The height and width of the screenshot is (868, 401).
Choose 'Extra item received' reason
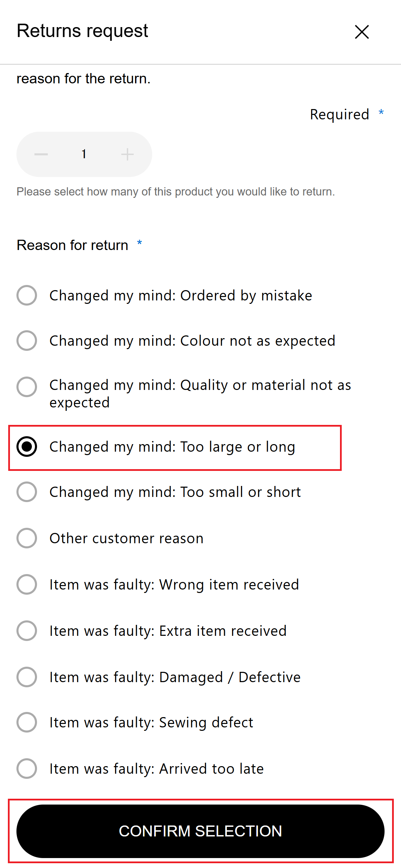point(27,631)
